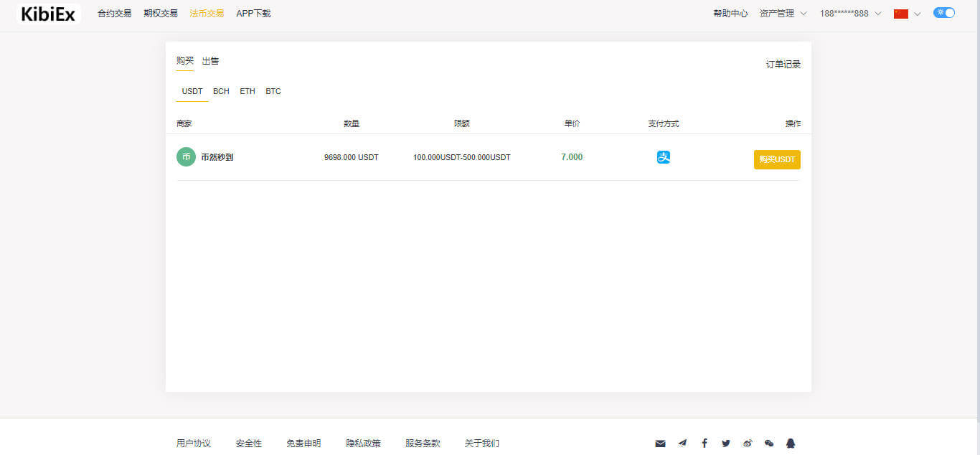
Task: Click the 限额 column header
Action: point(462,123)
